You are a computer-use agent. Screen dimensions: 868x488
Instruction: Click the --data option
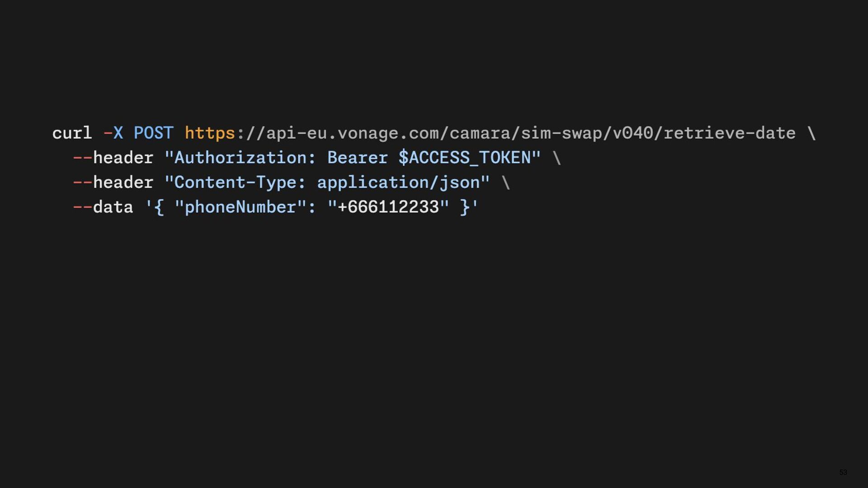103,207
